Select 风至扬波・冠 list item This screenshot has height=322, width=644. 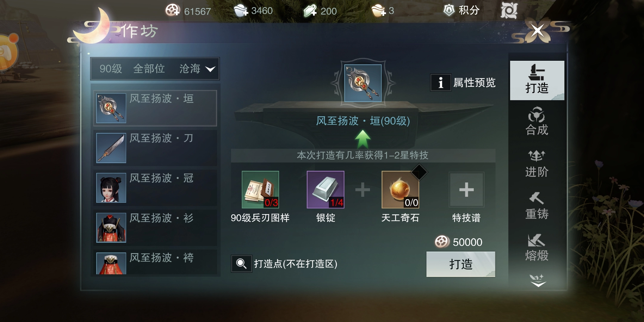point(155,188)
